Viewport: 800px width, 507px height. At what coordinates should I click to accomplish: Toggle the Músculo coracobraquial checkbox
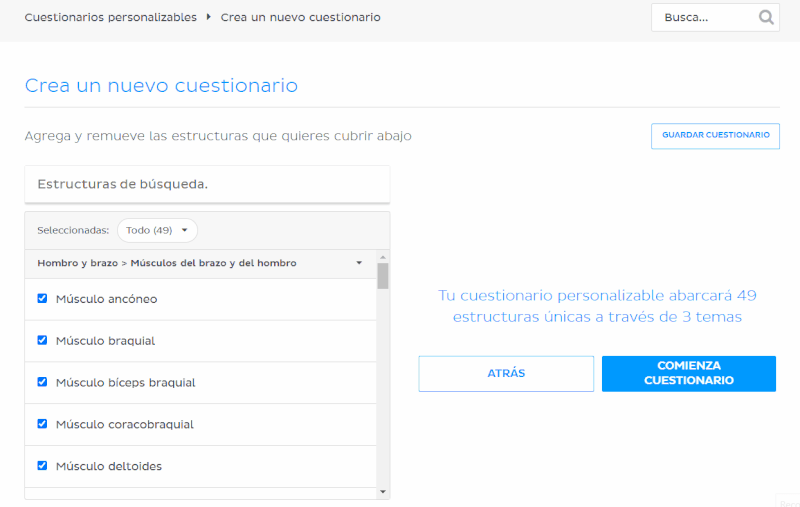(x=42, y=424)
